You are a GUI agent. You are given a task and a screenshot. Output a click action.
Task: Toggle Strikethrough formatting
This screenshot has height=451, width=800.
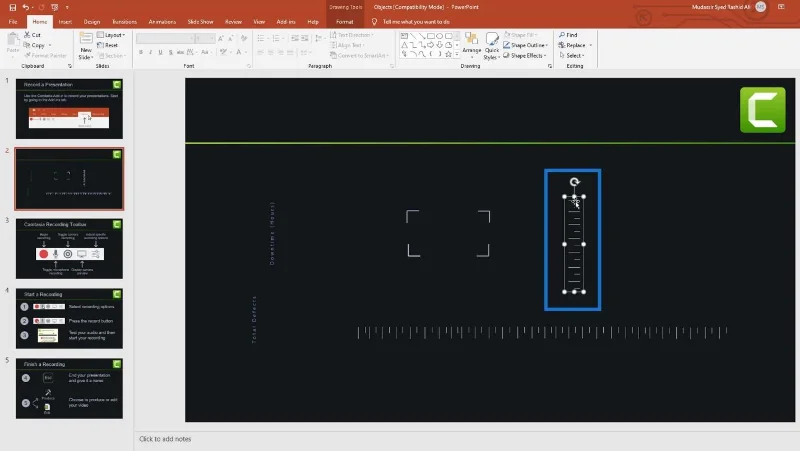point(180,52)
